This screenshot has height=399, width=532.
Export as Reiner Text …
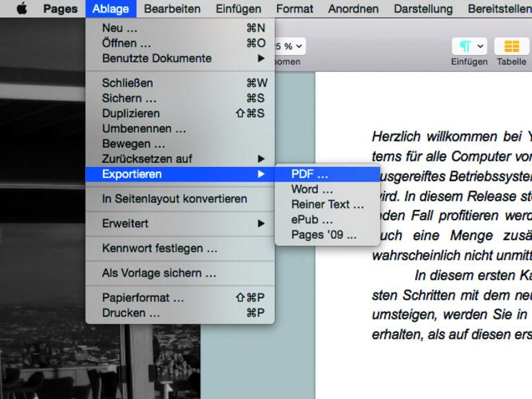(327, 204)
